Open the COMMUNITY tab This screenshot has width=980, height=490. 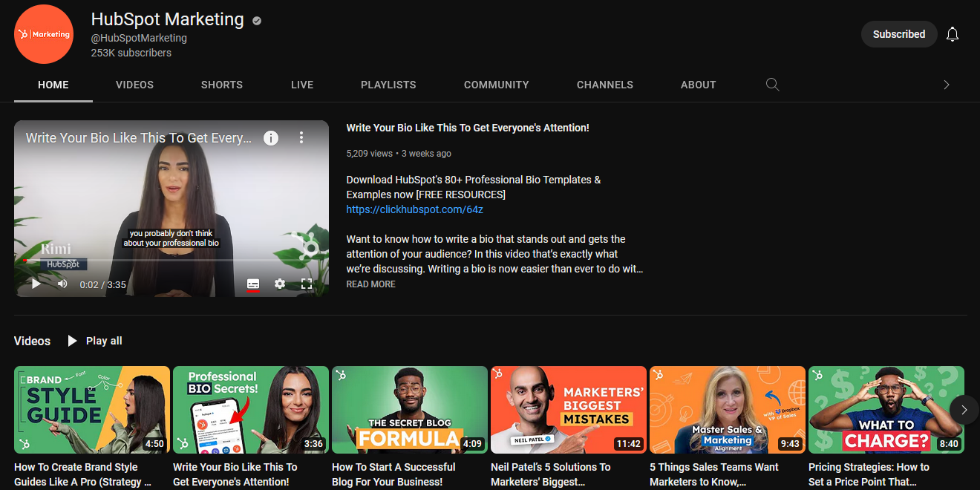(497, 85)
